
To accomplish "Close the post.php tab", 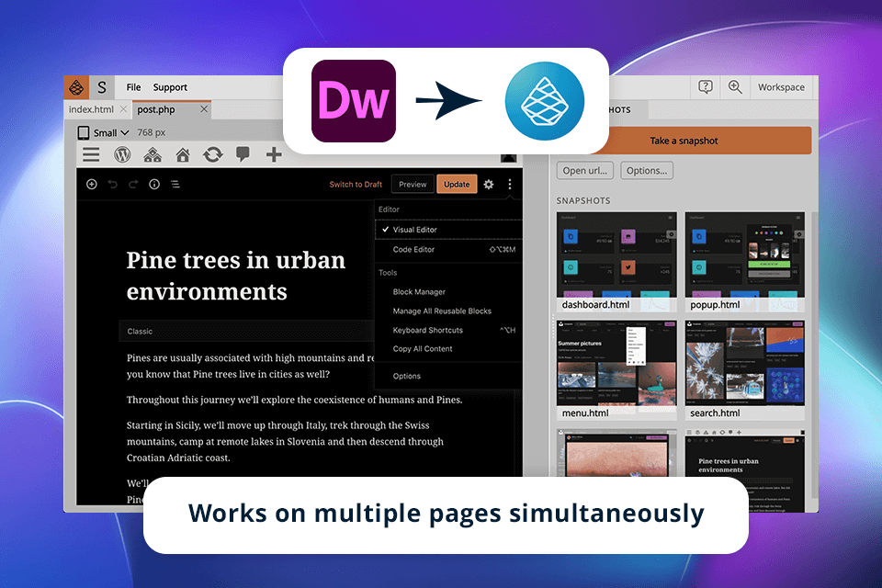I will [204, 109].
